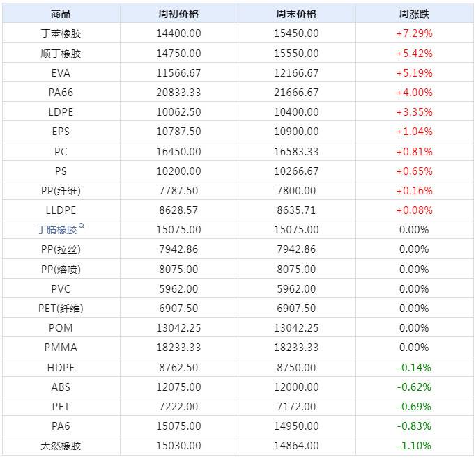Click the 周涨跌 column header
The height and width of the screenshot is (459, 476).
click(414, 14)
